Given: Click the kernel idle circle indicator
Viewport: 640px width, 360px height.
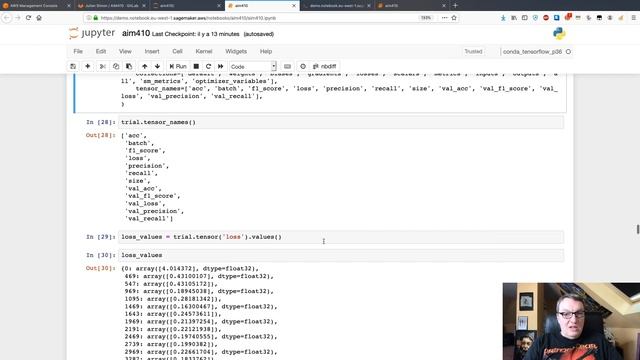Looking at the screenshot, I should (x=568, y=52).
